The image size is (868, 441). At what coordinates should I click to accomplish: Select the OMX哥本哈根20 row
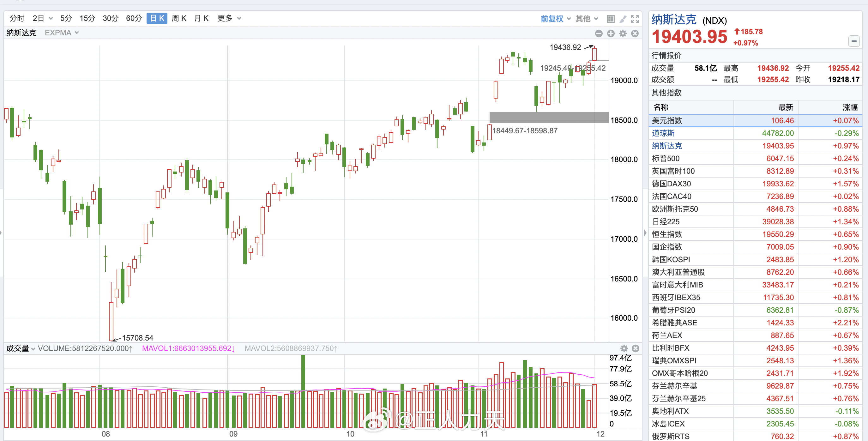pyautogui.click(x=755, y=373)
